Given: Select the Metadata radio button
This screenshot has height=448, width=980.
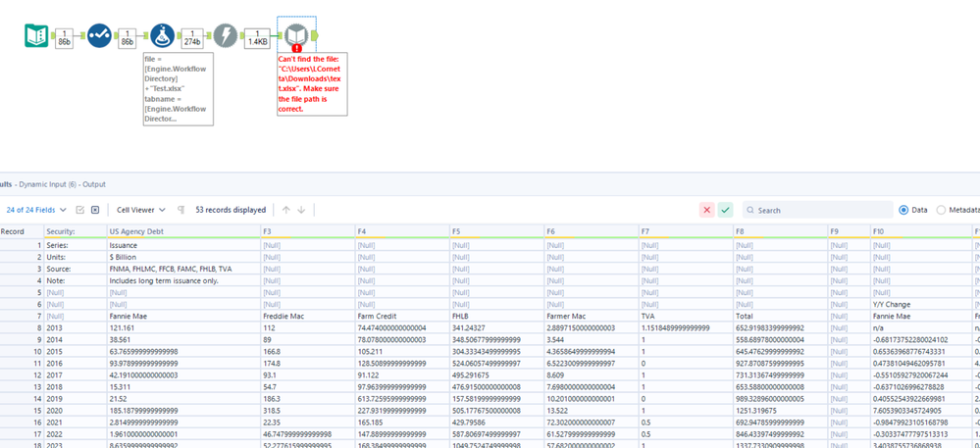Looking at the screenshot, I should [x=941, y=210].
